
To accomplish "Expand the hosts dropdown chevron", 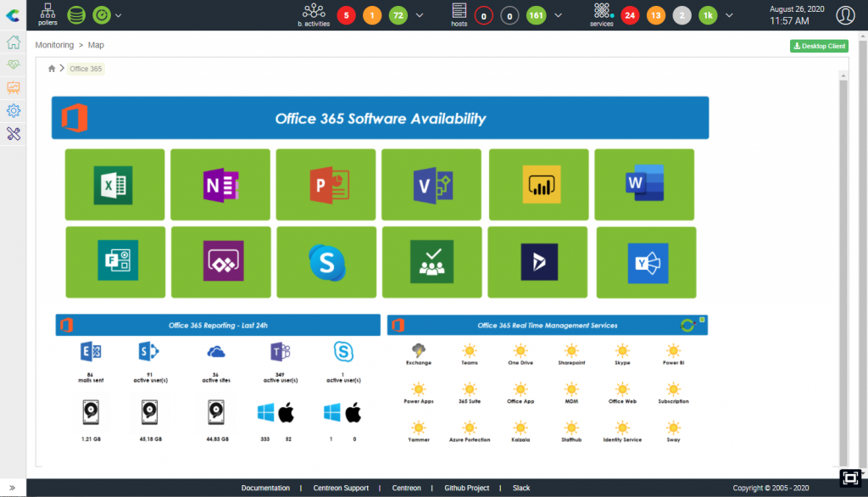I will 558,15.
